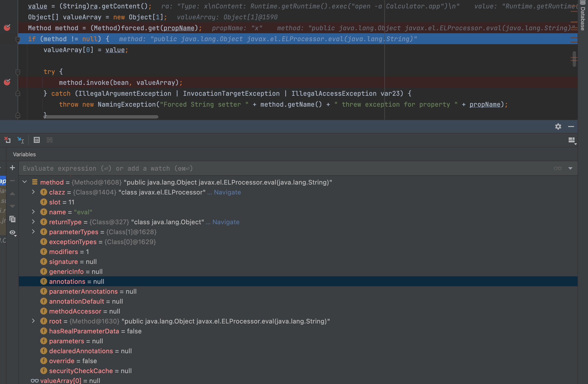Select methodAccessor = null row
Viewport: 588px width, 384px height.
tap(298, 311)
